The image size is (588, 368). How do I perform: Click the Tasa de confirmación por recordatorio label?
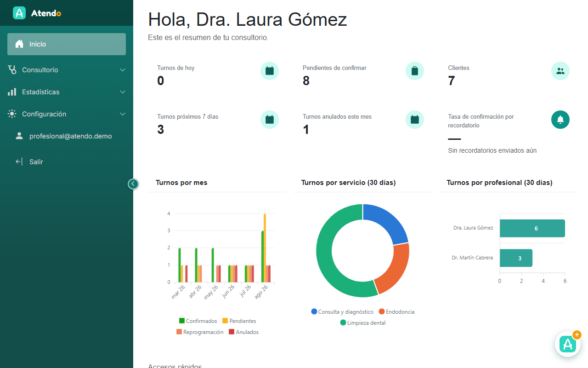[x=481, y=121]
